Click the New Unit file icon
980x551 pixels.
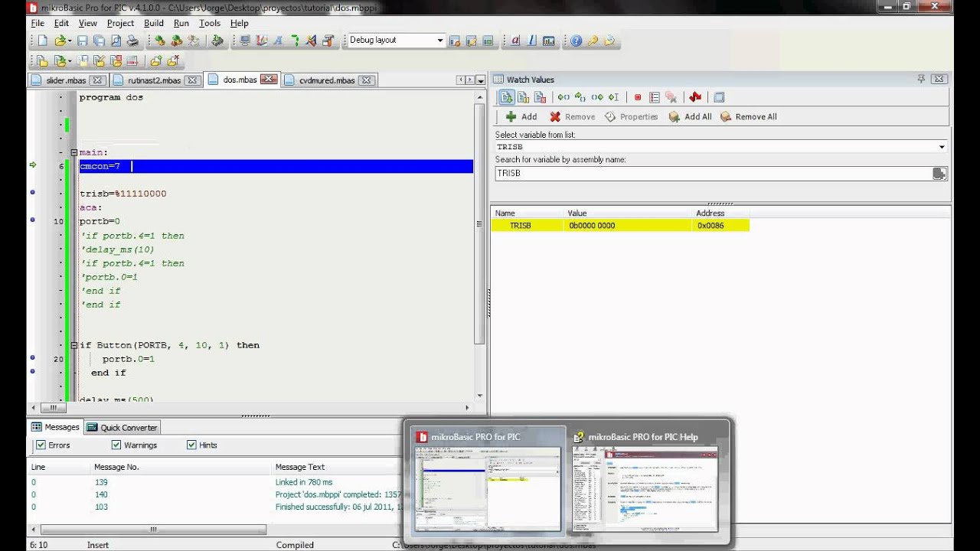42,40
